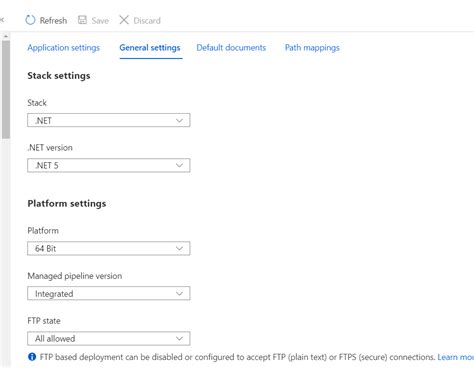Open the Managed pipeline version dropdown
This screenshot has height=368, width=474.
[109, 293]
